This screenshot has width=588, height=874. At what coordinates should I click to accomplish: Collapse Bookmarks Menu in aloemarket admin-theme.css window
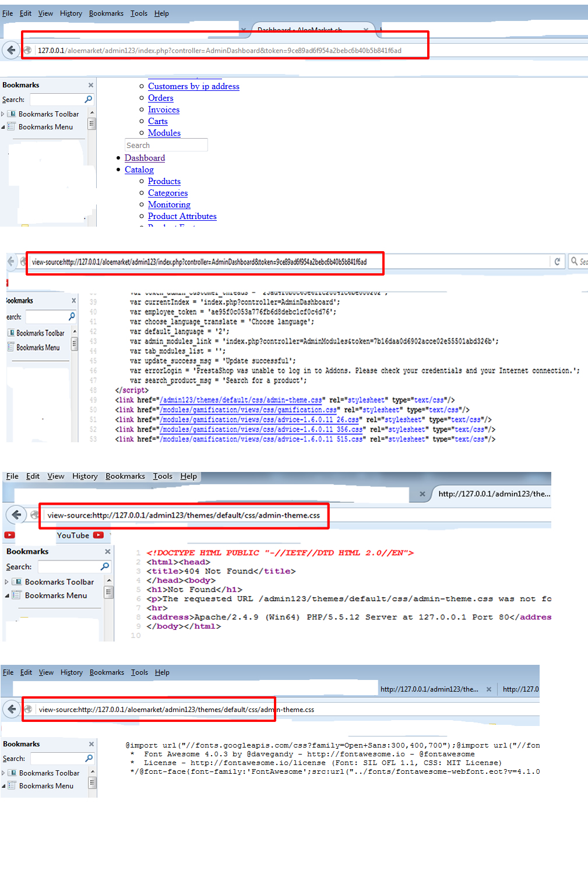(x=3, y=786)
